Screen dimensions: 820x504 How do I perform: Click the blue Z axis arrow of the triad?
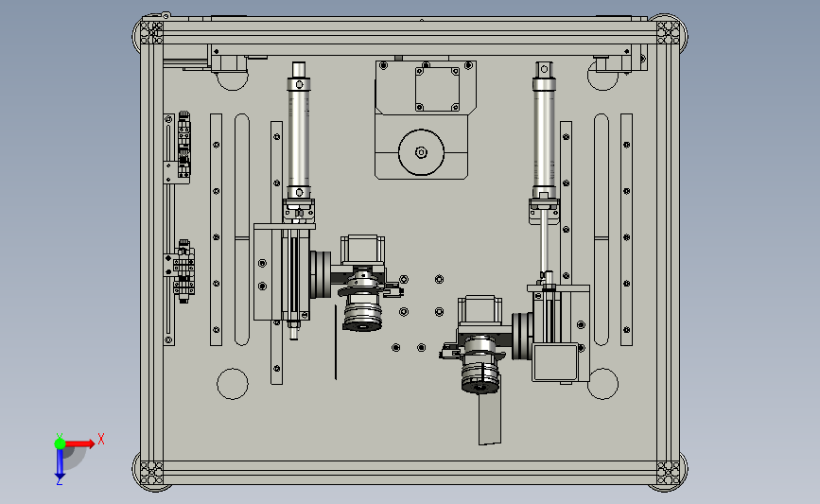click(x=60, y=465)
